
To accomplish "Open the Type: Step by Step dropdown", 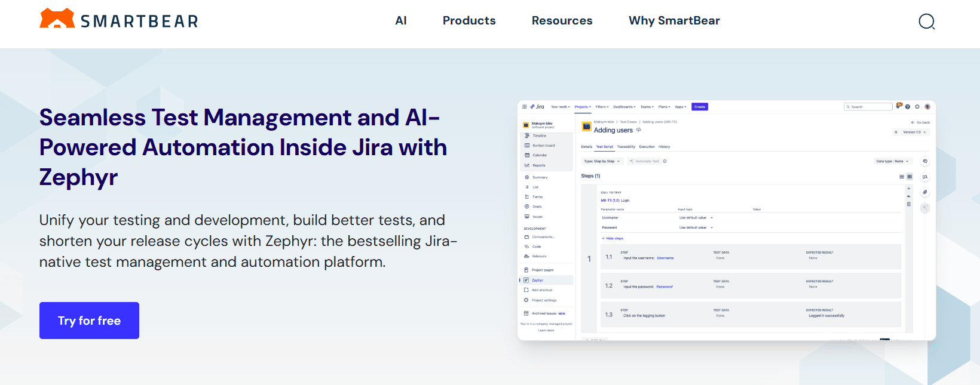I will click(602, 161).
